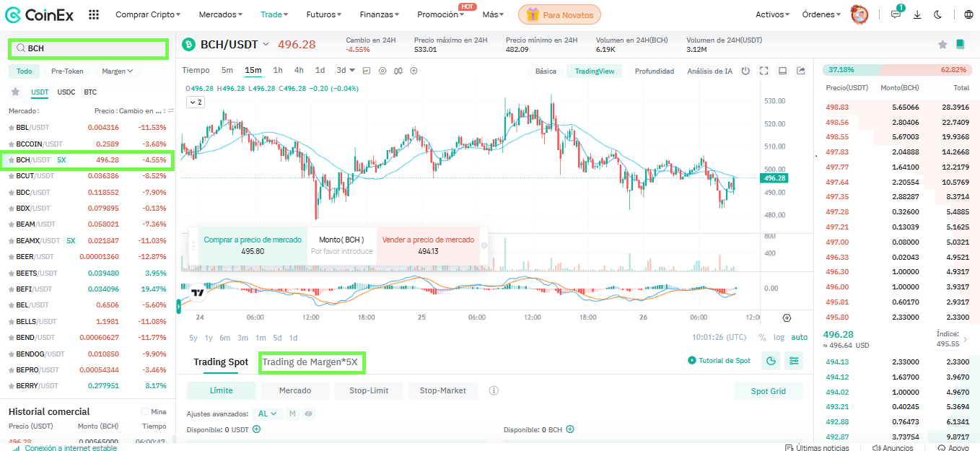The width and height of the screenshot is (980, 451).
Task: Add comparison with plus circle icon
Action: point(414,71)
